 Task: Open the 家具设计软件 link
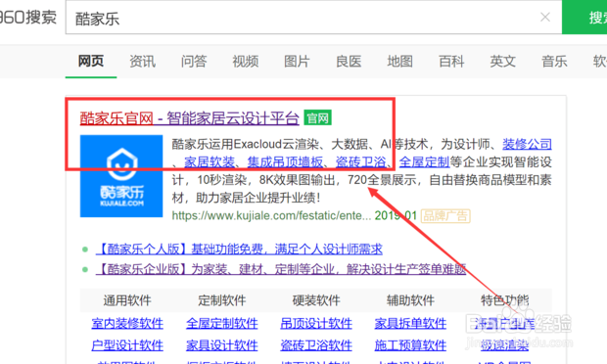[222, 345]
